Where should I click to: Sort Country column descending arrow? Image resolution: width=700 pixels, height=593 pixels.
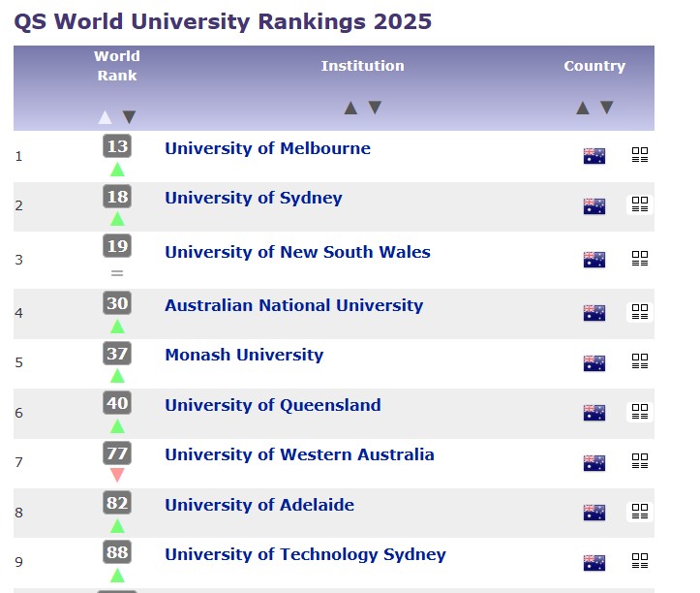click(x=606, y=108)
